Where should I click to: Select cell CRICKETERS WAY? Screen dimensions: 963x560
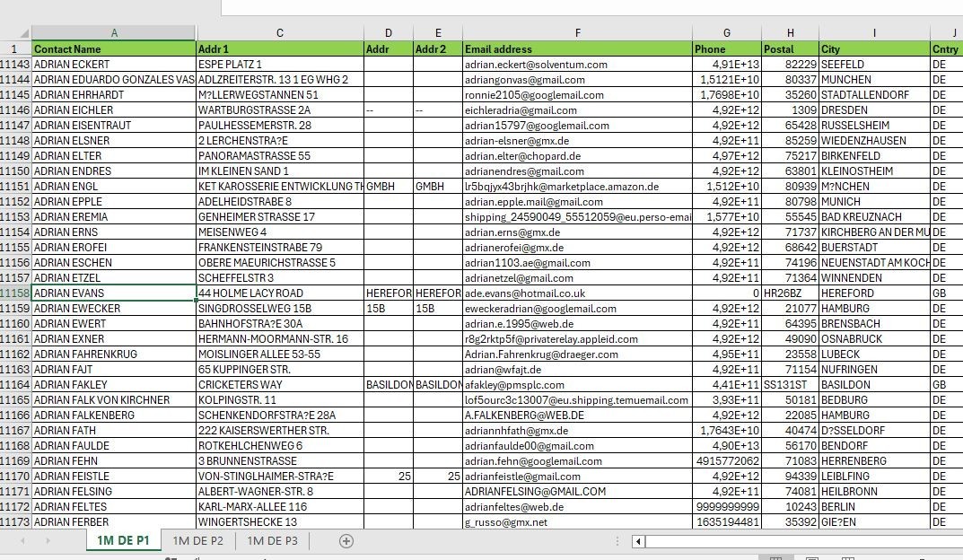tap(280, 384)
